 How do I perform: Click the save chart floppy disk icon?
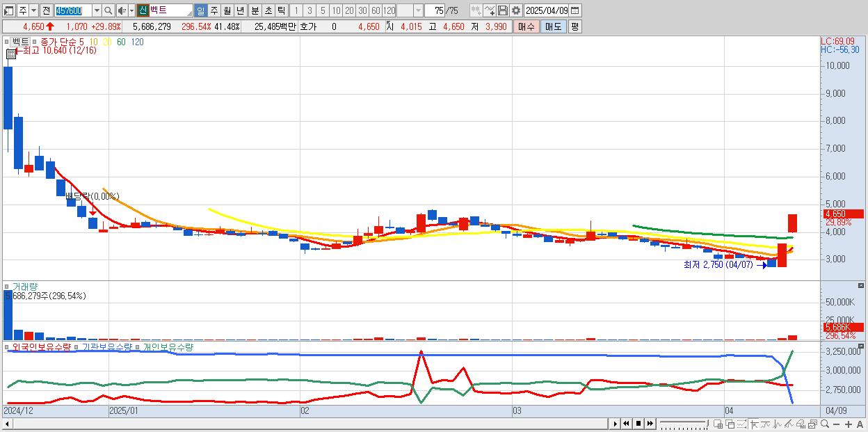pos(502,10)
